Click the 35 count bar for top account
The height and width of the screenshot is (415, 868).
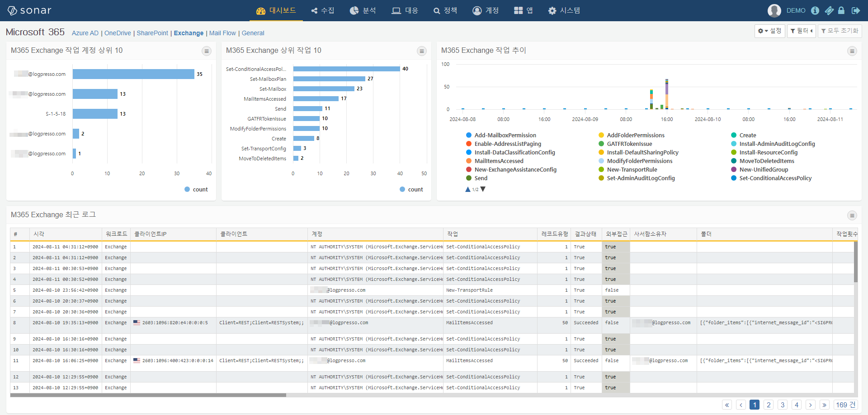(133, 74)
